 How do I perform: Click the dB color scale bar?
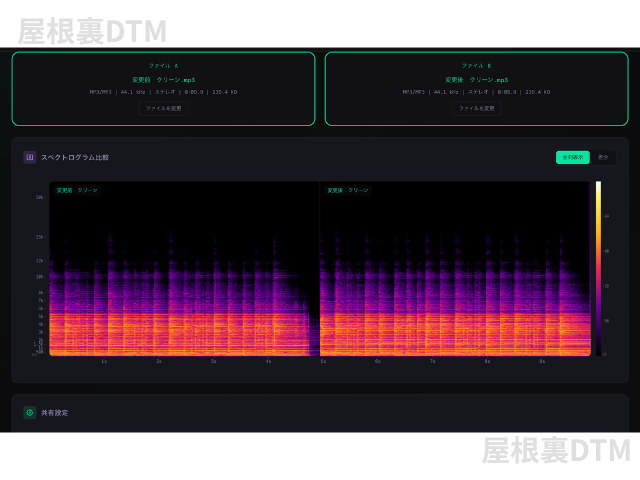[x=598, y=269]
